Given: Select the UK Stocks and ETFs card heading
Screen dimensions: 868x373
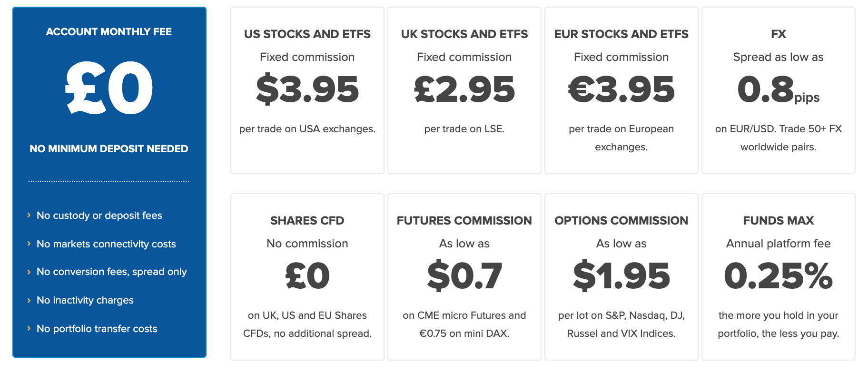Looking at the screenshot, I should click(x=464, y=34).
